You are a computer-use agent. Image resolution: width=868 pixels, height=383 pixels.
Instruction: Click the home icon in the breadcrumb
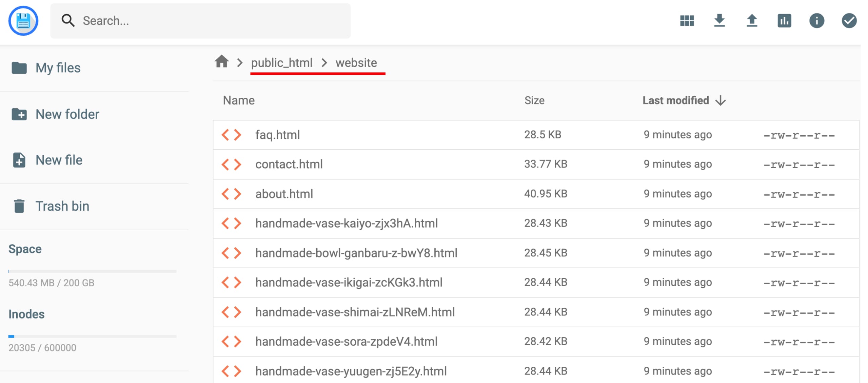point(222,62)
